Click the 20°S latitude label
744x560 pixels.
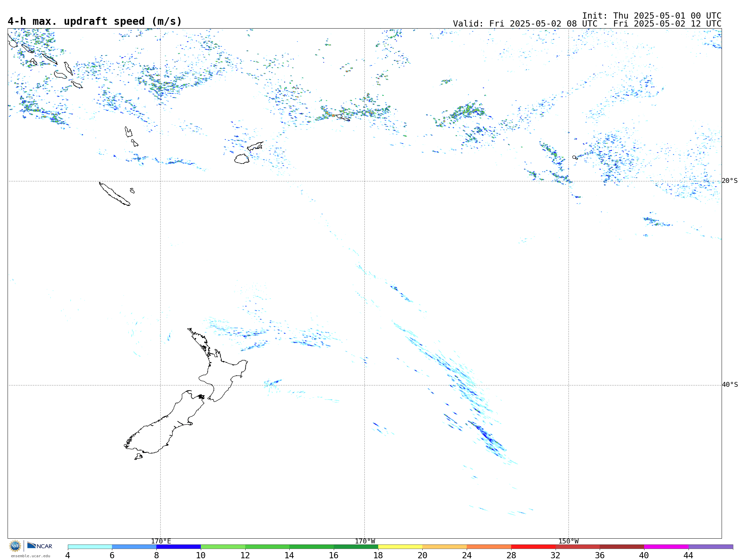pos(730,181)
